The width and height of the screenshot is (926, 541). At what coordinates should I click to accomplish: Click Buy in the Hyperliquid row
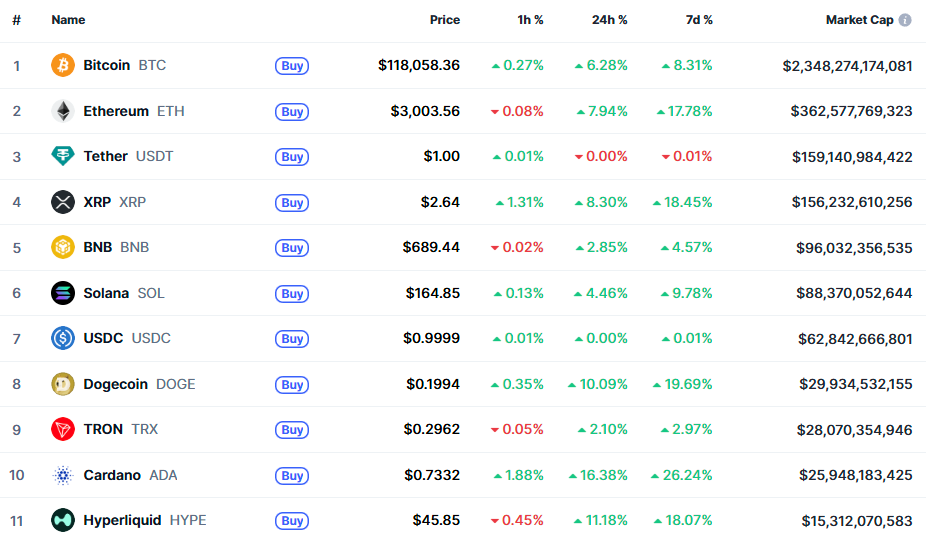coord(292,520)
